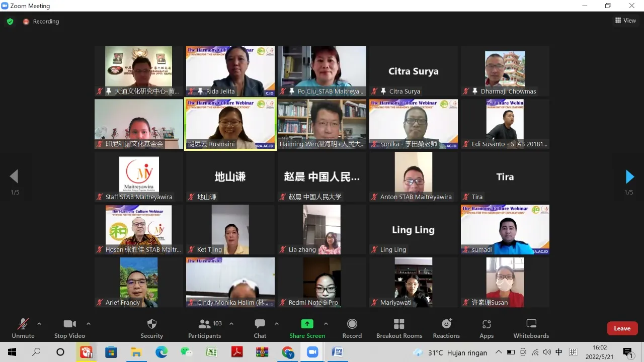Screen dimensions: 644x362
Task: Open Breakout Rooms
Action: (x=399, y=328)
